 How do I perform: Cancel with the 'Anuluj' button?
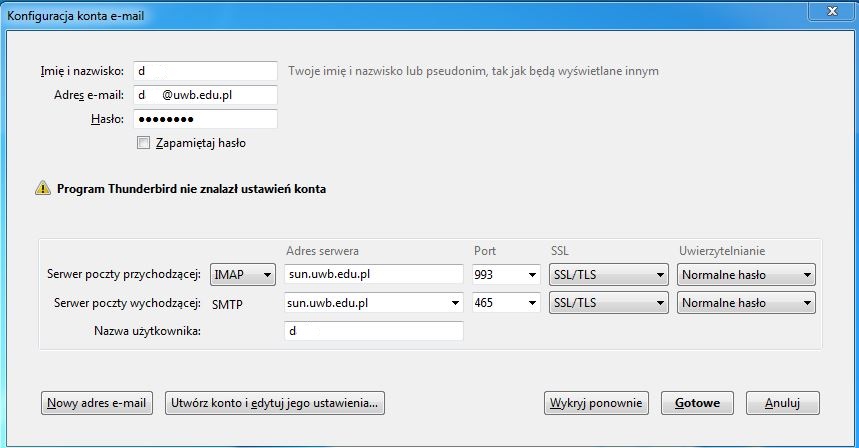coord(783,403)
